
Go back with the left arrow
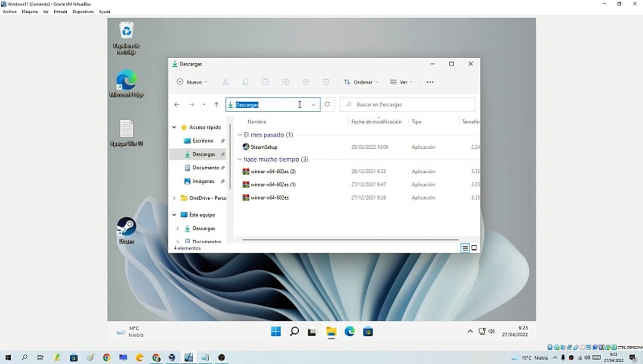pos(177,105)
